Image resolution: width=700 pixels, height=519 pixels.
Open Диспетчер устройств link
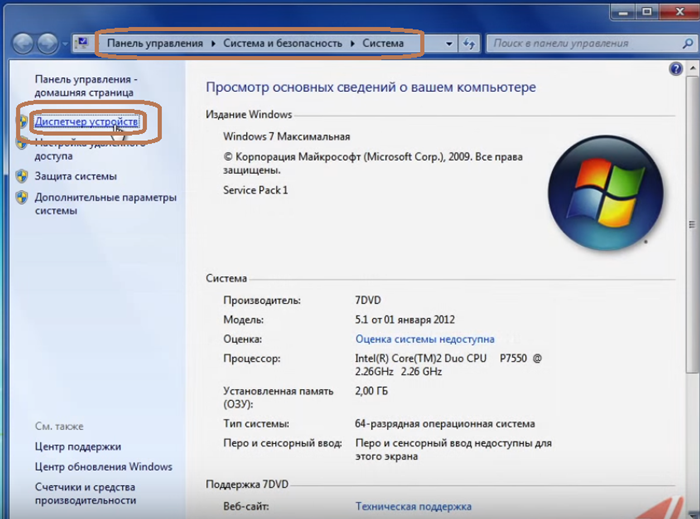click(86, 121)
